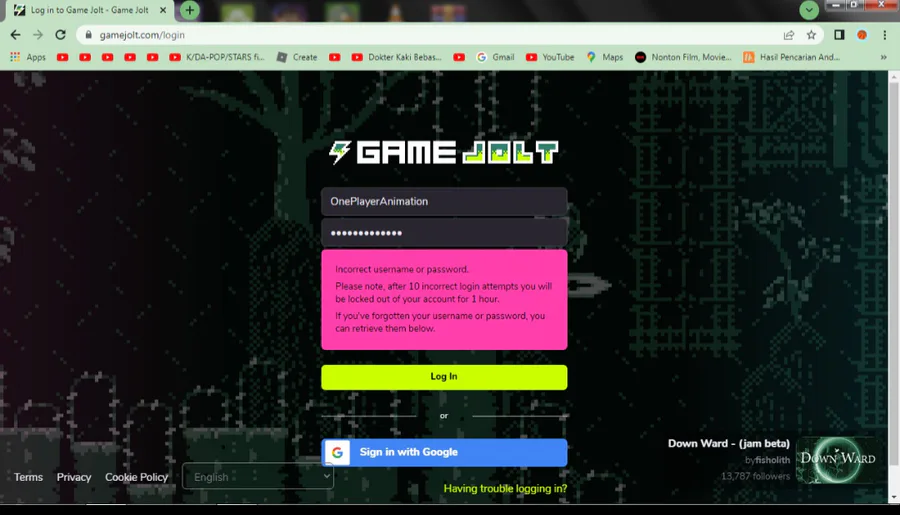
Task: Go back to the previous page
Action: (15, 35)
